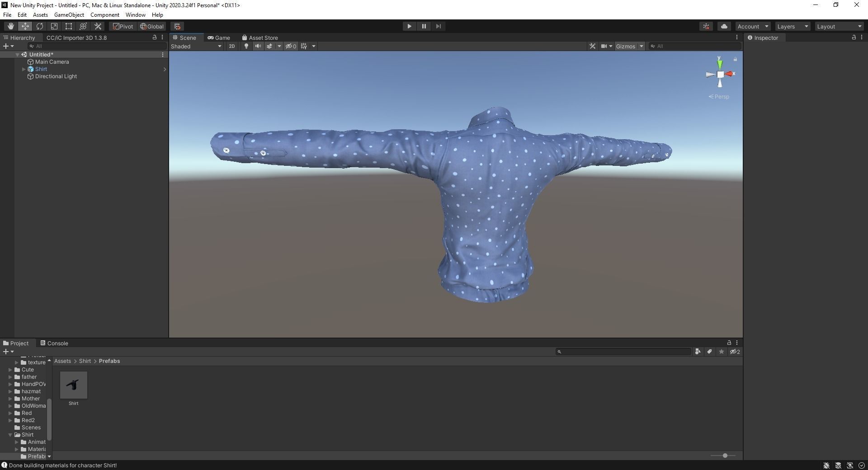Open the Gizmos button
Screen dimensions: 868x470
point(626,46)
